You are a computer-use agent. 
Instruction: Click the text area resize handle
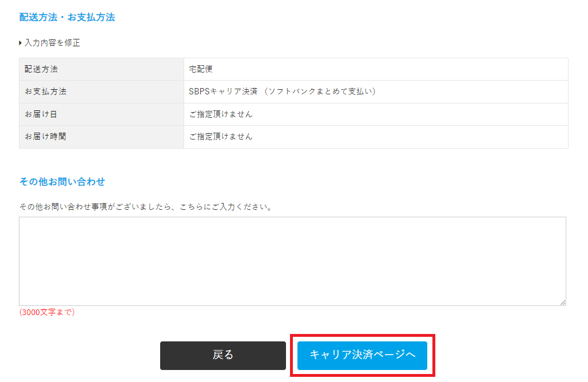563,303
